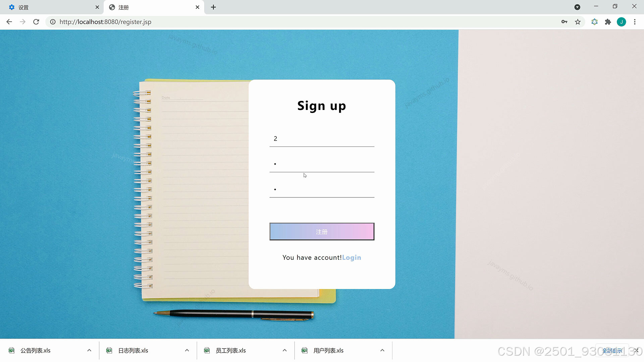644x362 pixels.
Task: Reload the register page
Action: (36, 22)
